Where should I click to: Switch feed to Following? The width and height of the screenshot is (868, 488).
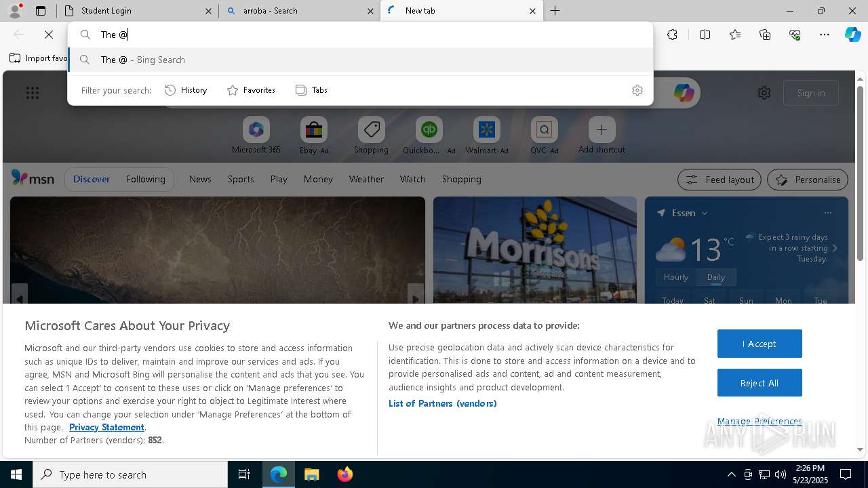click(x=145, y=179)
